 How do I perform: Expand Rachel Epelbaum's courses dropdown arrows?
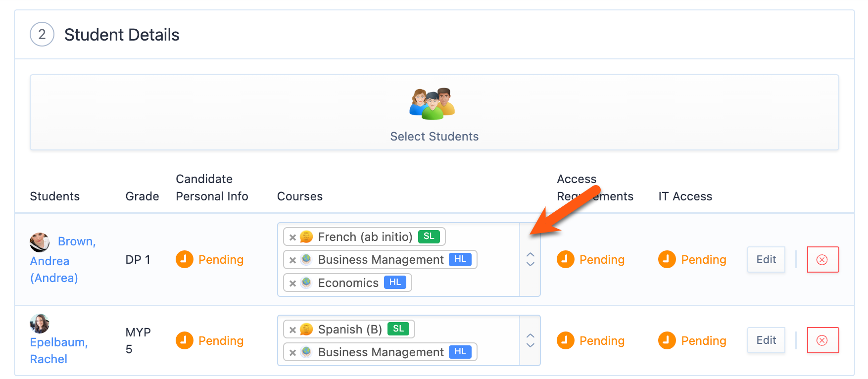point(530,340)
